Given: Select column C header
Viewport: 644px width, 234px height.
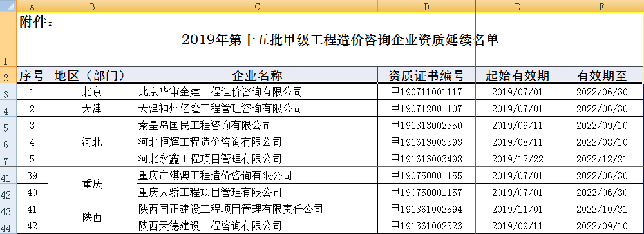Looking at the screenshot, I should click(x=257, y=6).
